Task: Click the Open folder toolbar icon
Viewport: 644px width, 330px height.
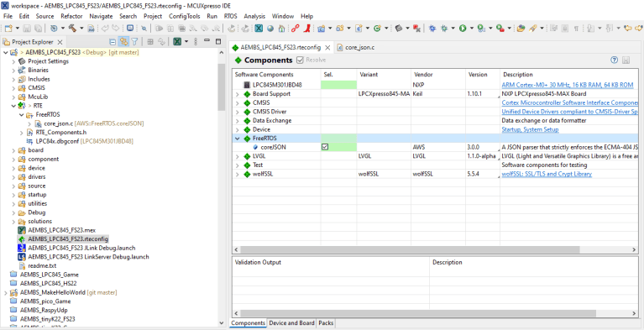Action: [521, 29]
